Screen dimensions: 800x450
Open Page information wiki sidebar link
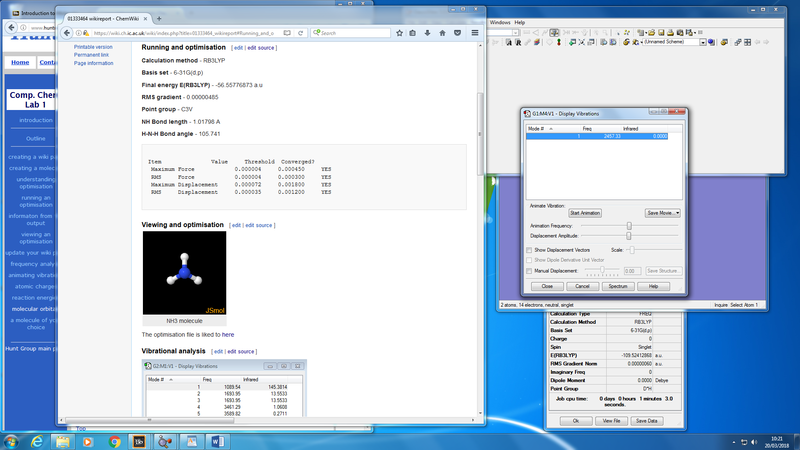[x=94, y=63]
